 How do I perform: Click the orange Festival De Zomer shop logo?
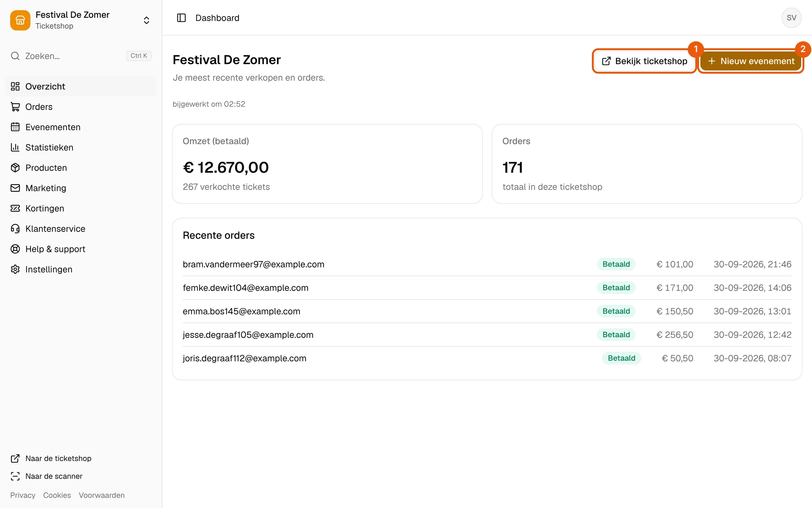[x=20, y=20]
